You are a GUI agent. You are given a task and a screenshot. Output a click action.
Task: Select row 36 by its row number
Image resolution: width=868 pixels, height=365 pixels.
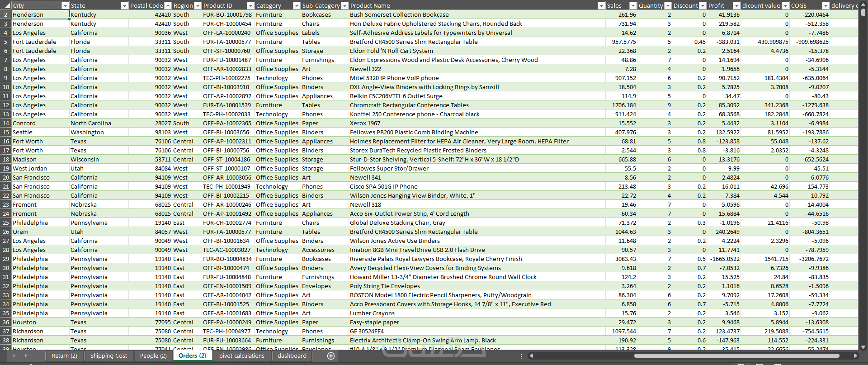[6, 322]
